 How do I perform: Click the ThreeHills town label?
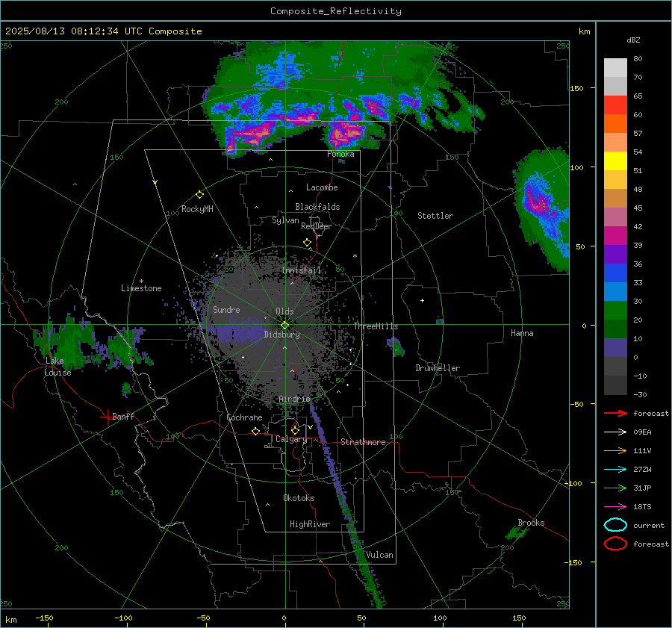376,326
